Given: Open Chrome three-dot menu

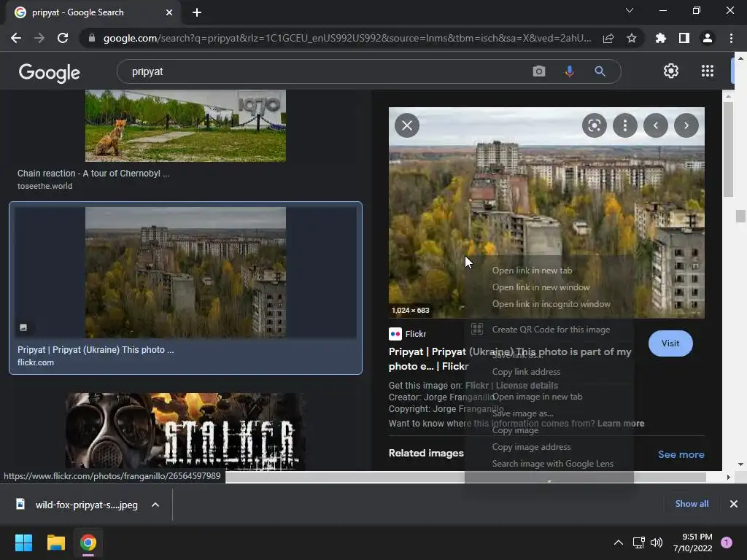Looking at the screenshot, I should 731,38.
